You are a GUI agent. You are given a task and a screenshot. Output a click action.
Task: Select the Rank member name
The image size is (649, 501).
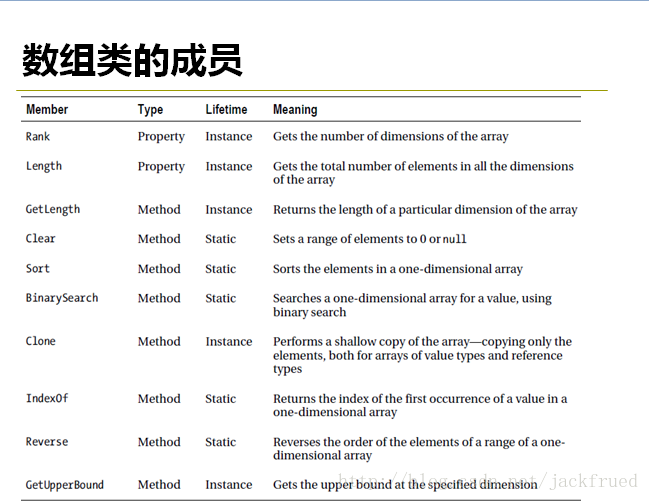[x=38, y=136]
